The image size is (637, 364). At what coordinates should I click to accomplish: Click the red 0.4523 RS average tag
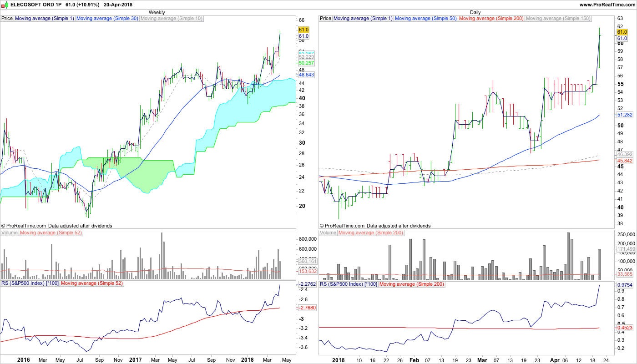pyautogui.click(x=625, y=328)
